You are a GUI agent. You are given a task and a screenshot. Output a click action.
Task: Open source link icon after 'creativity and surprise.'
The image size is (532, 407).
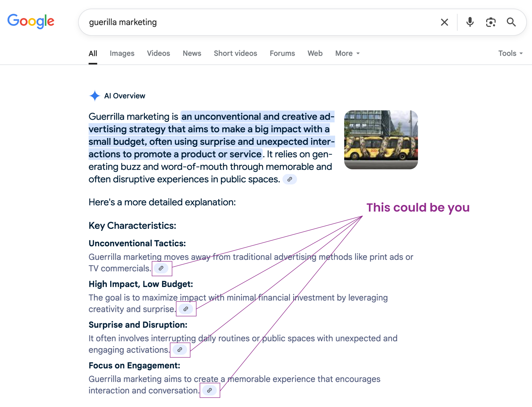coord(186,309)
